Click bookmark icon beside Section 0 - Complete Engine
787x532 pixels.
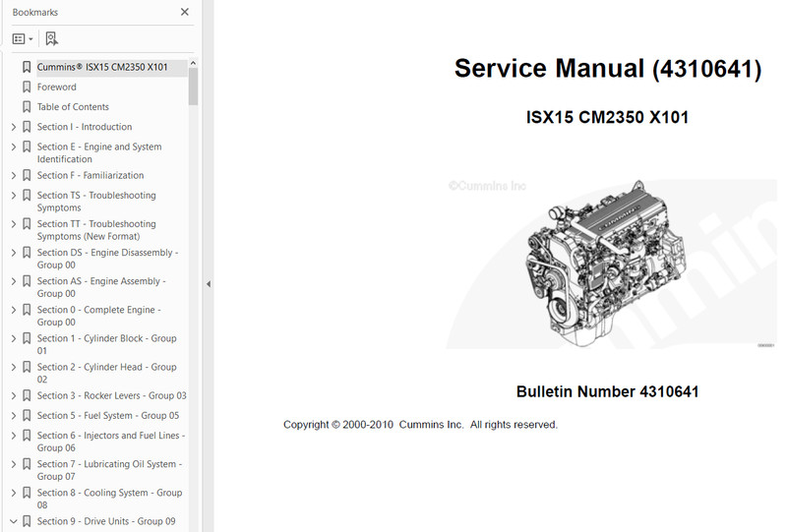pyautogui.click(x=27, y=310)
